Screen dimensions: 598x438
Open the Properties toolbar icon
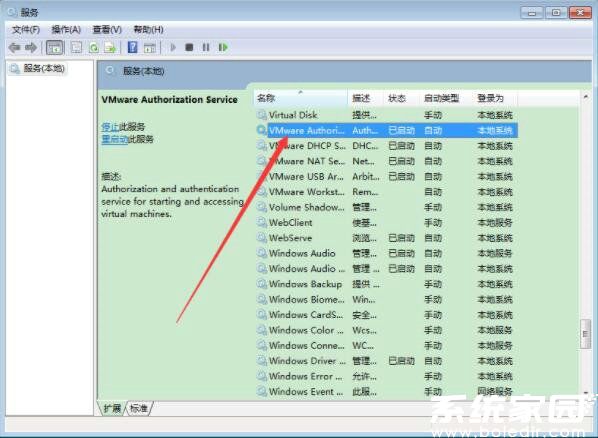point(76,48)
